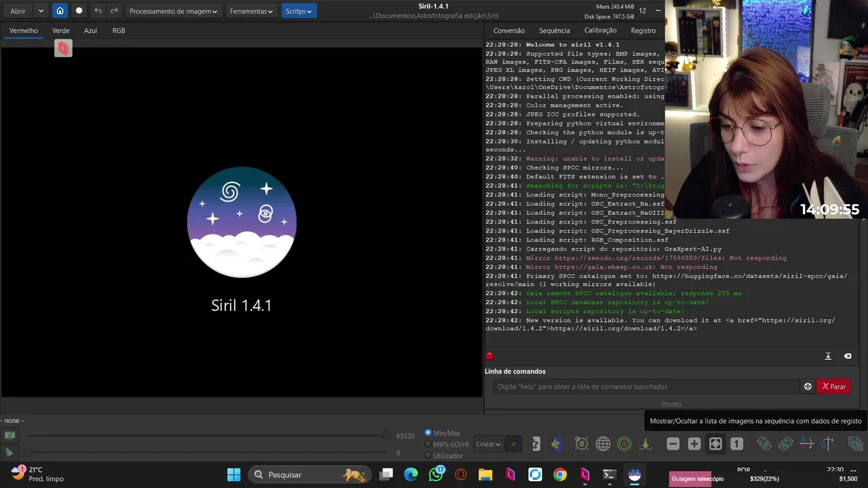This screenshot has height=488, width=868.
Task: Show sequence frame list icon
Action: pyautogui.click(x=855, y=444)
